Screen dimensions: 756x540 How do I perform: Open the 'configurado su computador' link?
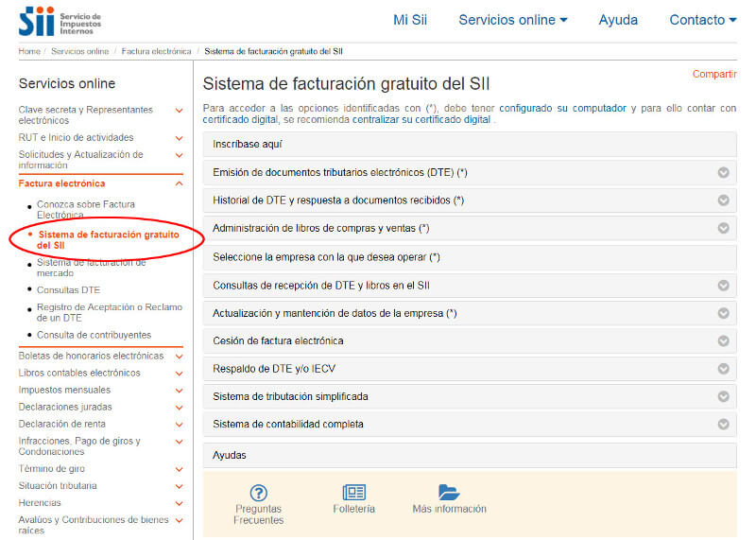562,109
